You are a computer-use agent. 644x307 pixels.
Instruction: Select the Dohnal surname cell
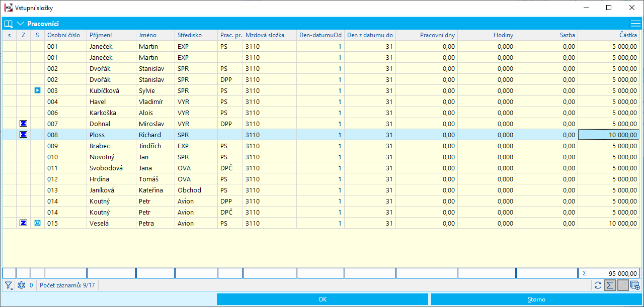tap(111, 124)
